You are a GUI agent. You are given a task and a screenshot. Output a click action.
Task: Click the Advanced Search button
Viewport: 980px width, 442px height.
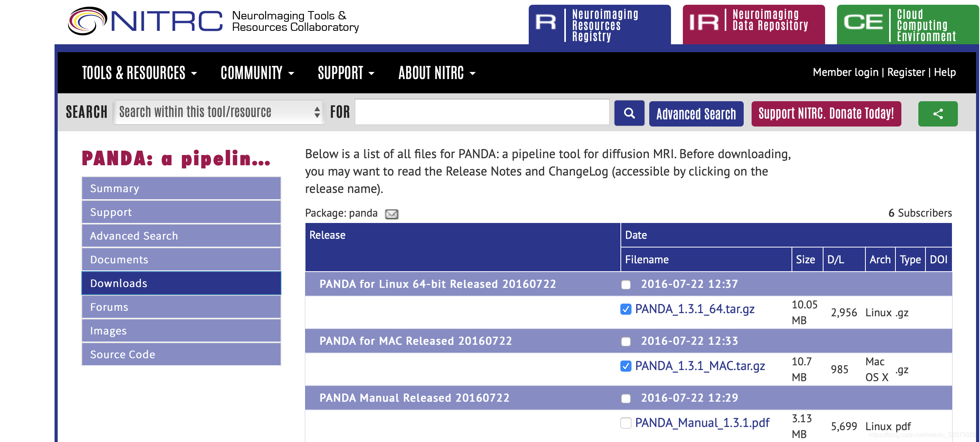tap(696, 114)
